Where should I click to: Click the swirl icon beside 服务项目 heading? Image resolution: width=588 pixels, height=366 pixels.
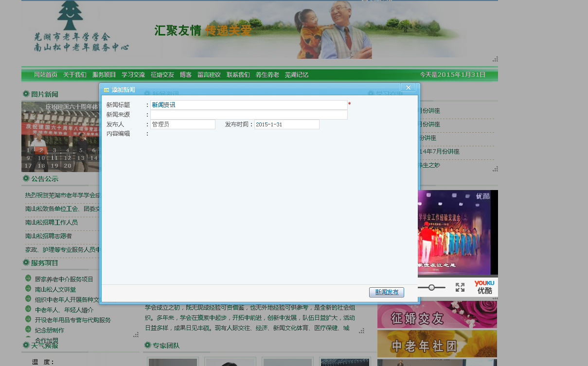(x=26, y=262)
